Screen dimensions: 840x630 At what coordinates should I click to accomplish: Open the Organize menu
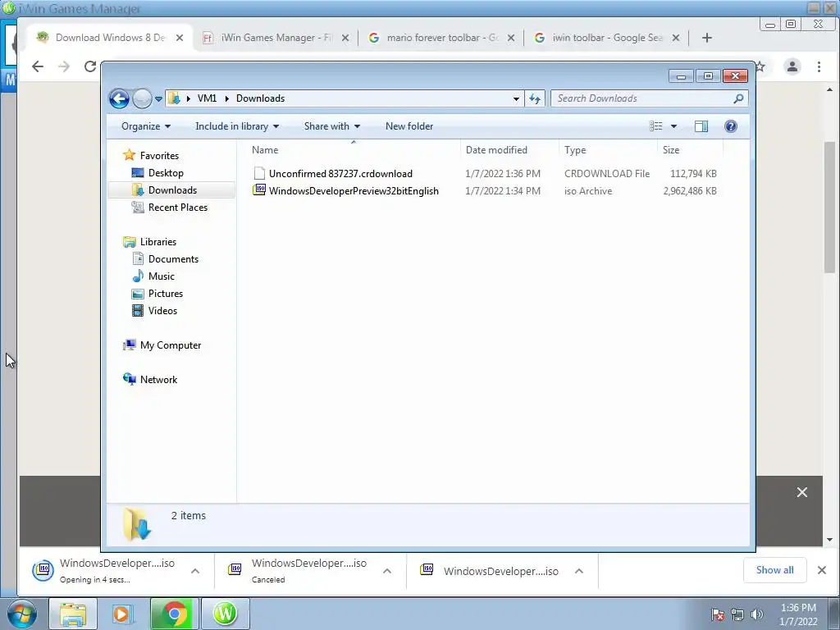[x=146, y=126]
